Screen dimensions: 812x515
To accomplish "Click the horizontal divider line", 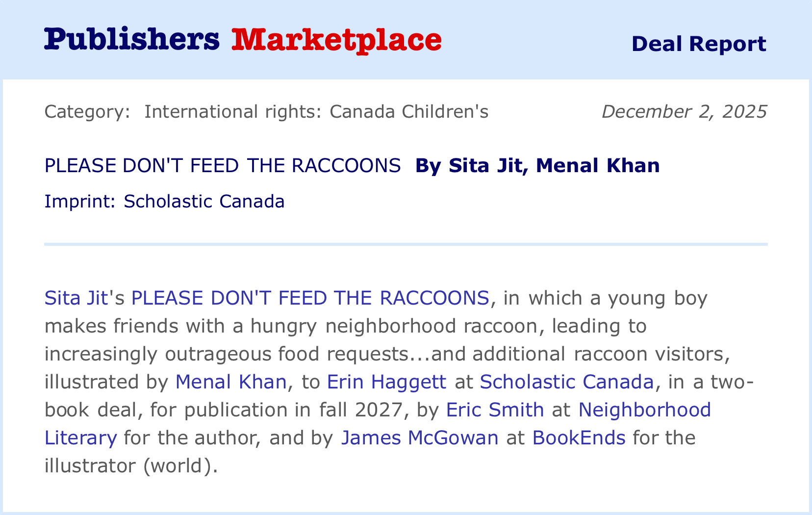I will (x=406, y=244).
